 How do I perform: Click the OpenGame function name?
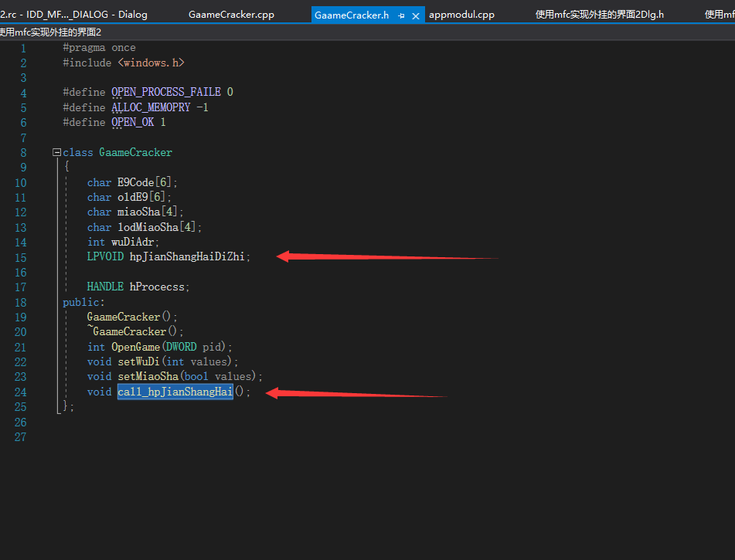[135, 348]
